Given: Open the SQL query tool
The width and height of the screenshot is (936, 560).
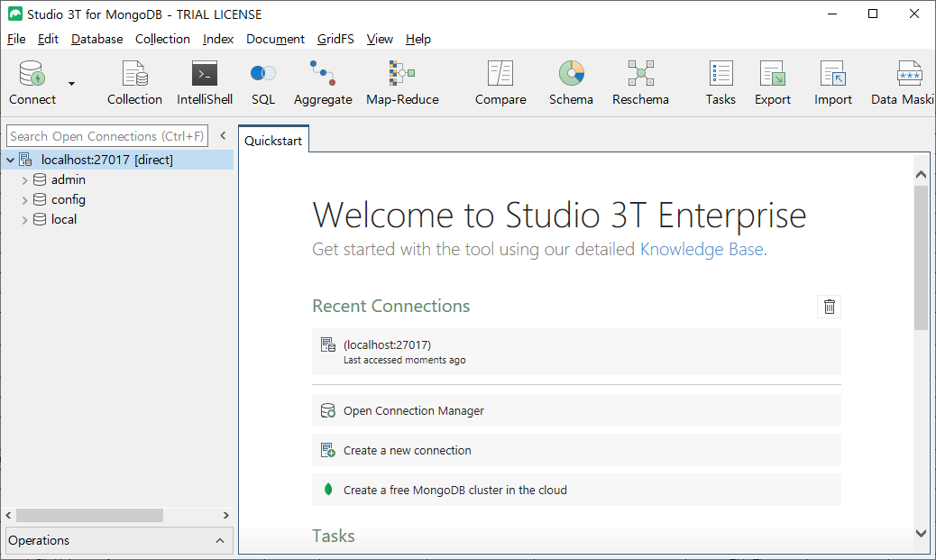Looking at the screenshot, I should (x=263, y=83).
